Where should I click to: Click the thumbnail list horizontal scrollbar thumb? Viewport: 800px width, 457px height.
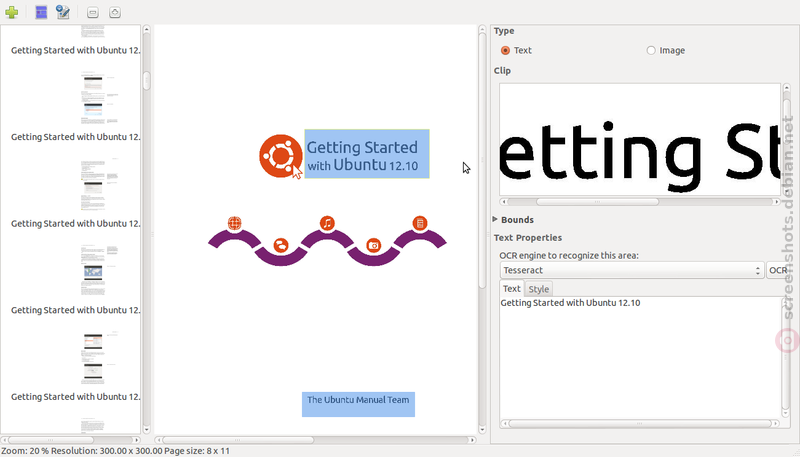(51, 440)
